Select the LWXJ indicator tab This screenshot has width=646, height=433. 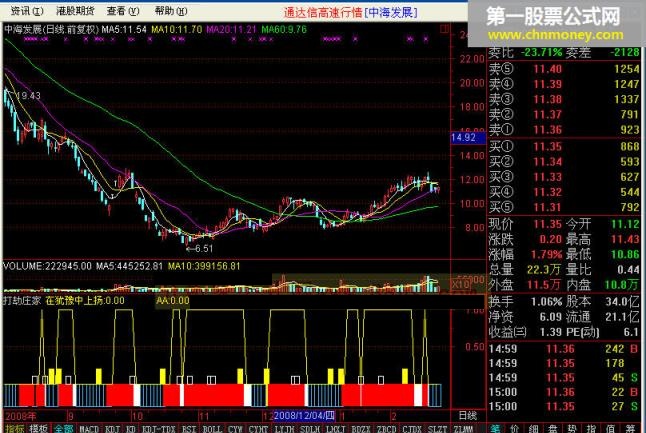335,428
